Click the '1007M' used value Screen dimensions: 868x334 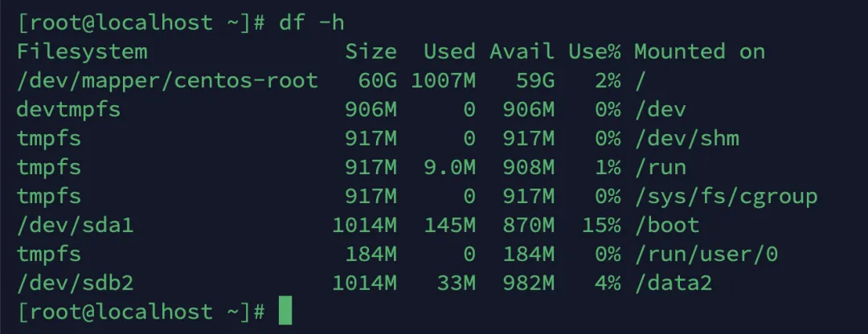[443, 81]
